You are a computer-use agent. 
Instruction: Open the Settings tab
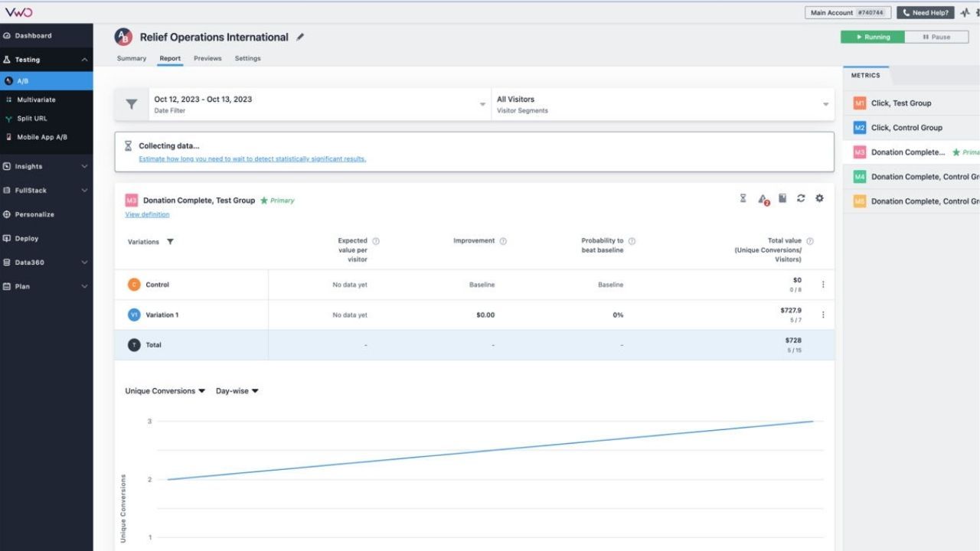click(x=247, y=58)
